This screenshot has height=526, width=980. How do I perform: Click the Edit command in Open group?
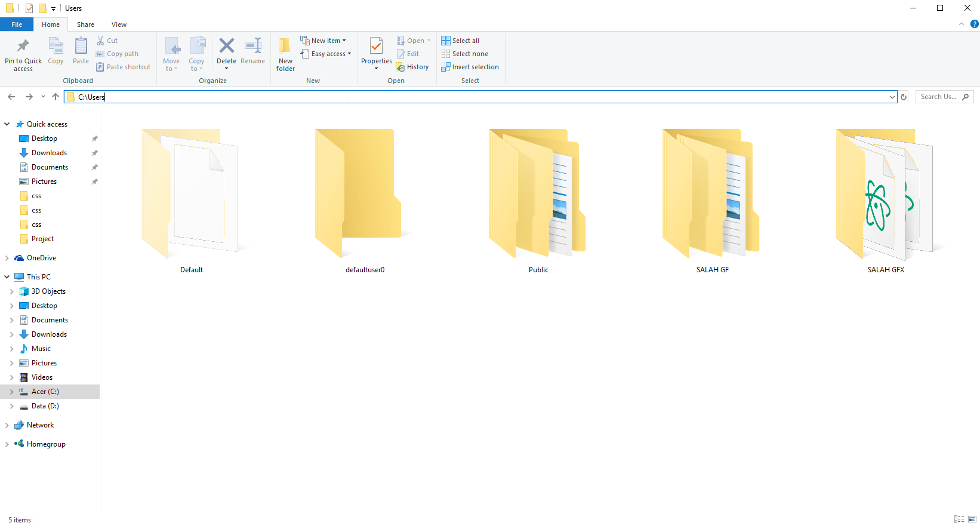tap(408, 54)
